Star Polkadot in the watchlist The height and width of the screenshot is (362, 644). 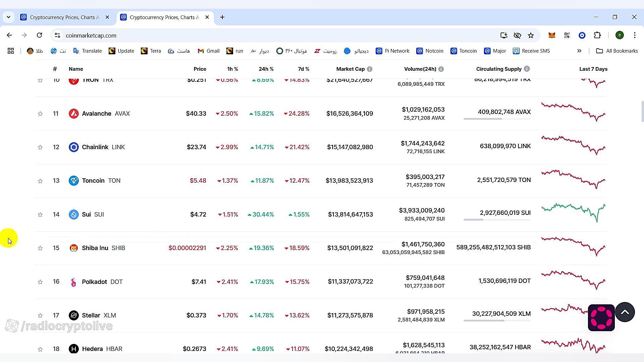coord(40,282)
